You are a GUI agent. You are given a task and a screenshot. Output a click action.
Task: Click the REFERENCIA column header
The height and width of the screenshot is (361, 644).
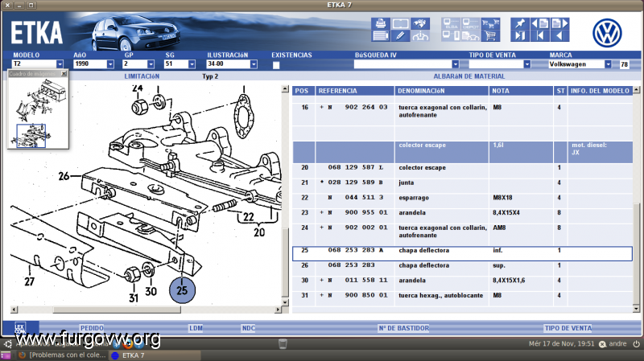click(x=355, y=91)
